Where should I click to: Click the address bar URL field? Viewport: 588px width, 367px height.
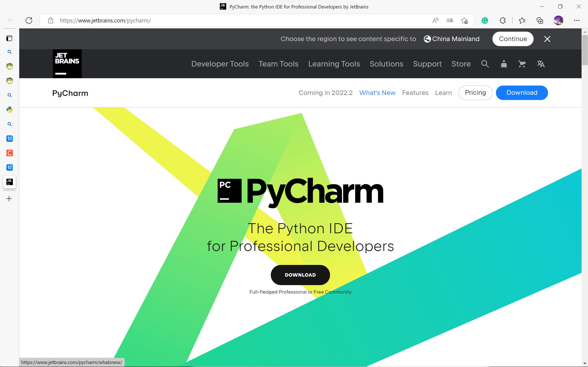pos(219,21)
